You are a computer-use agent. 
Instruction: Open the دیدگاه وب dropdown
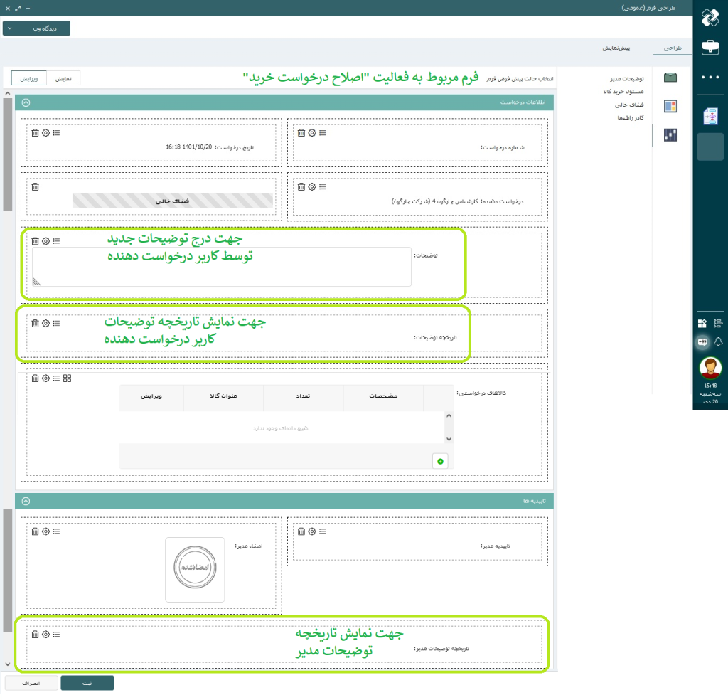[37, 28]
